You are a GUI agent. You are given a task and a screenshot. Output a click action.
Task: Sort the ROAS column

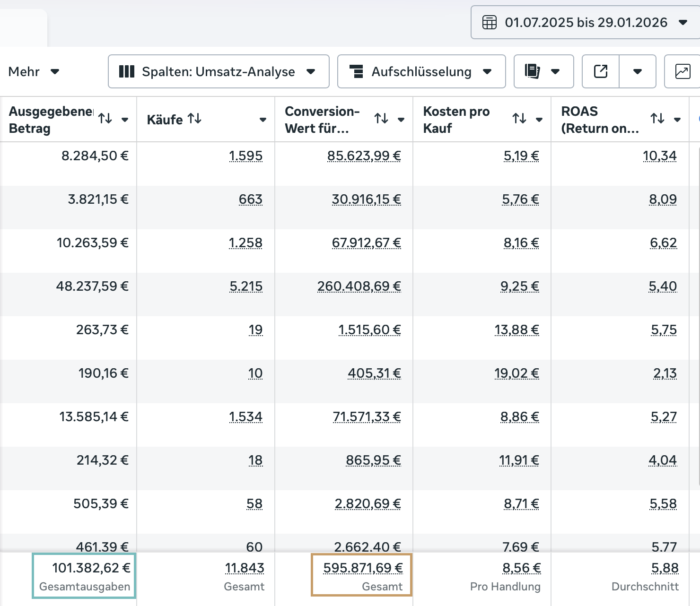click(657, 119)
